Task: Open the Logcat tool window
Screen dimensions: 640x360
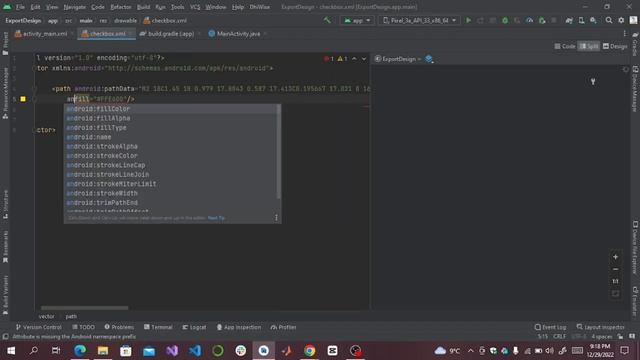Action: pos(194,327)
